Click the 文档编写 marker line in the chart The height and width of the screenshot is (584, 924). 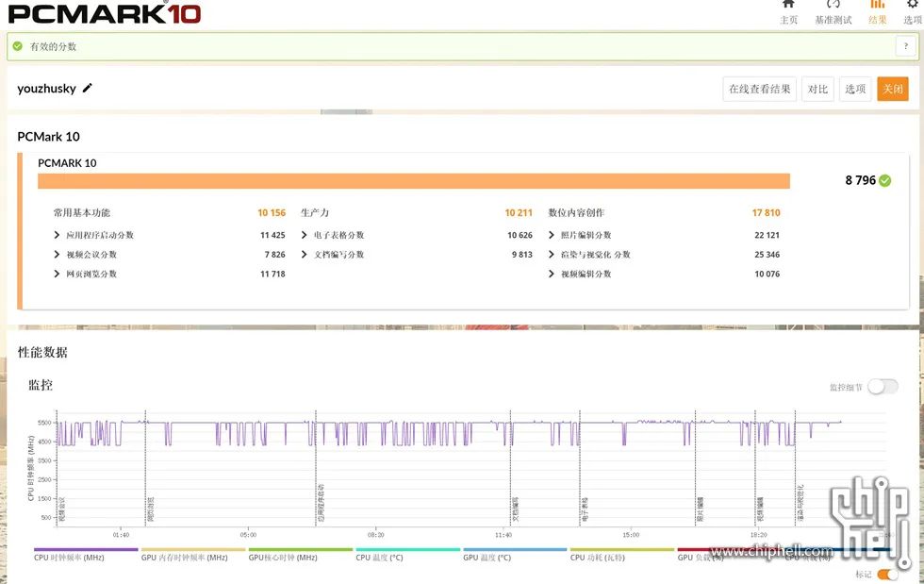511,467
